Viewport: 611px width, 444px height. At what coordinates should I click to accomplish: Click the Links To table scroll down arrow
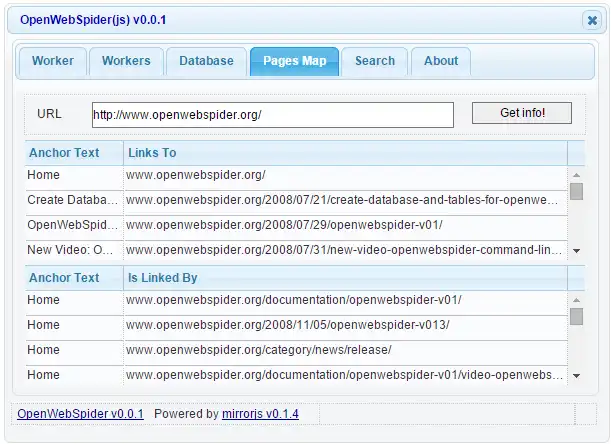[577, 251]
